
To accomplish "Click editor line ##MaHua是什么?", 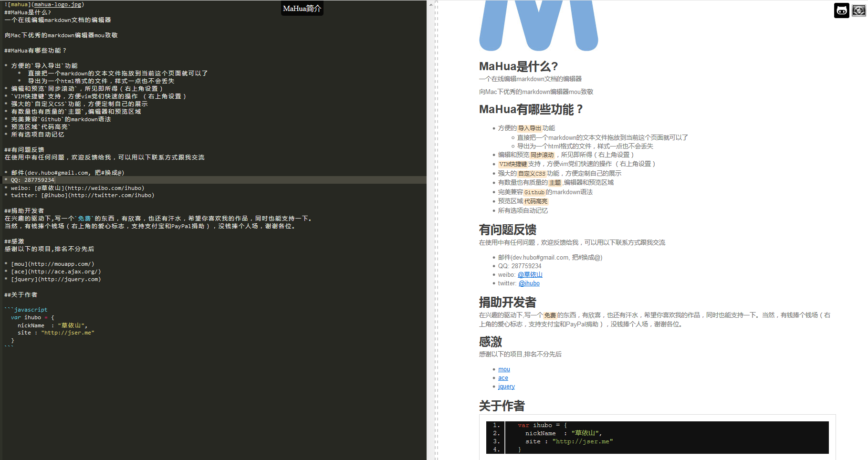I will (28, 12).
